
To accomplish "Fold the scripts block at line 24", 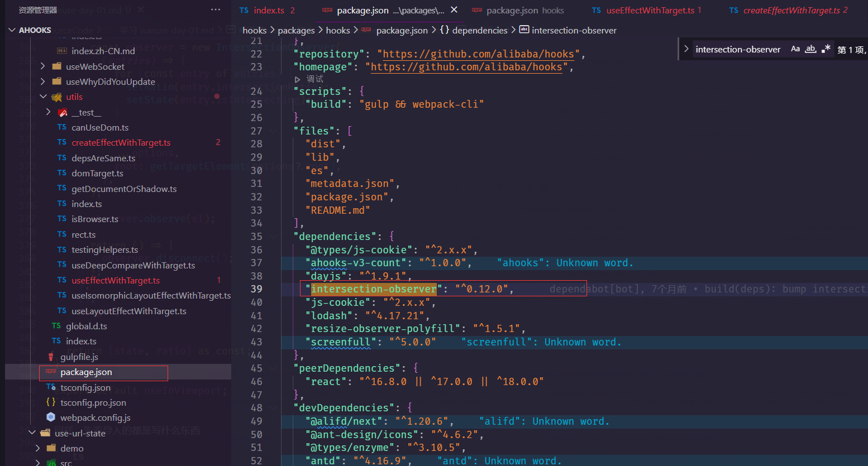I will (x=273, y=92).
